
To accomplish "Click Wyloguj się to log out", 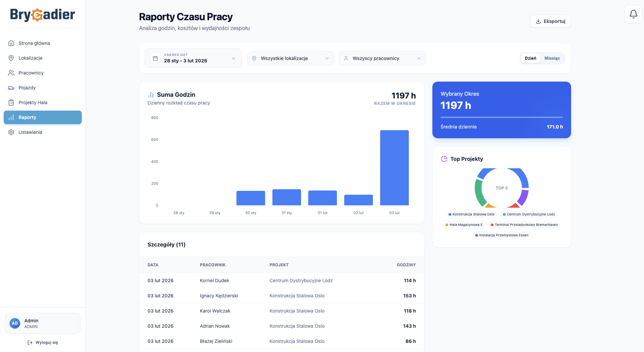I will (x=43, y=343).
